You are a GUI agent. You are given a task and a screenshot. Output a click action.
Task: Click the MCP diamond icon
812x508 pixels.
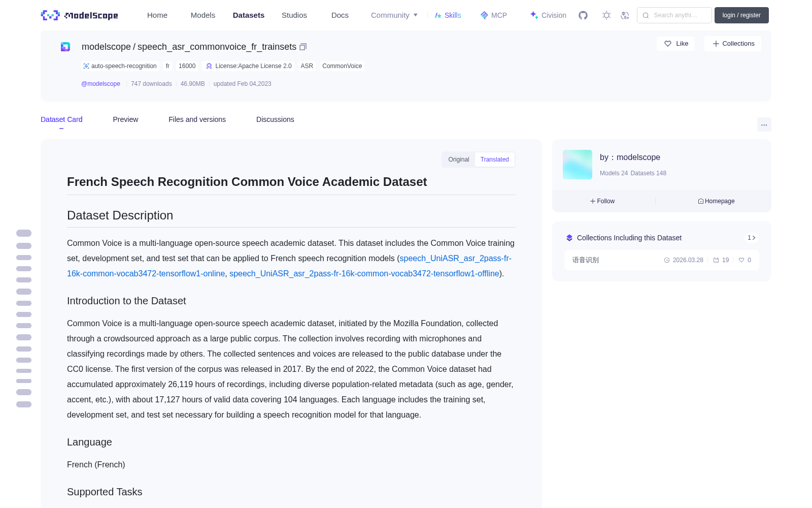click(x=484, y=15)
